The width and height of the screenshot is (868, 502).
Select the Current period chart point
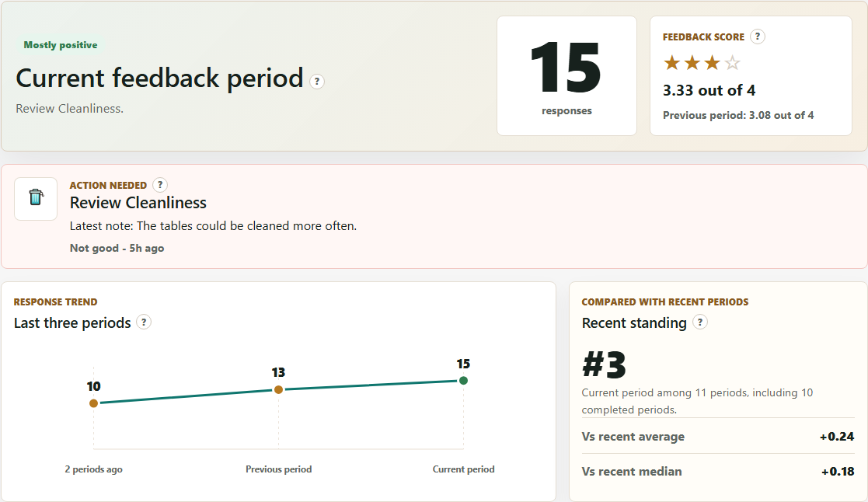click(x=463, y=380)
